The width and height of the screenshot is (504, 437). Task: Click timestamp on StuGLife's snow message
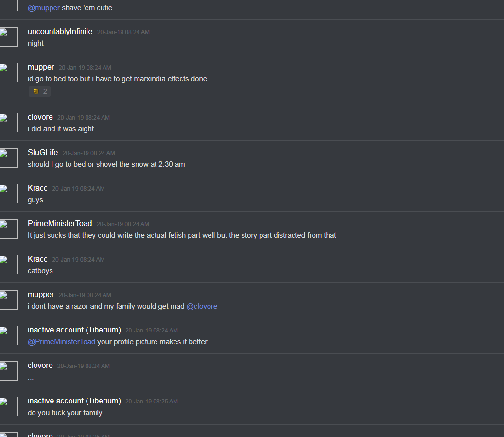(89, 153)
